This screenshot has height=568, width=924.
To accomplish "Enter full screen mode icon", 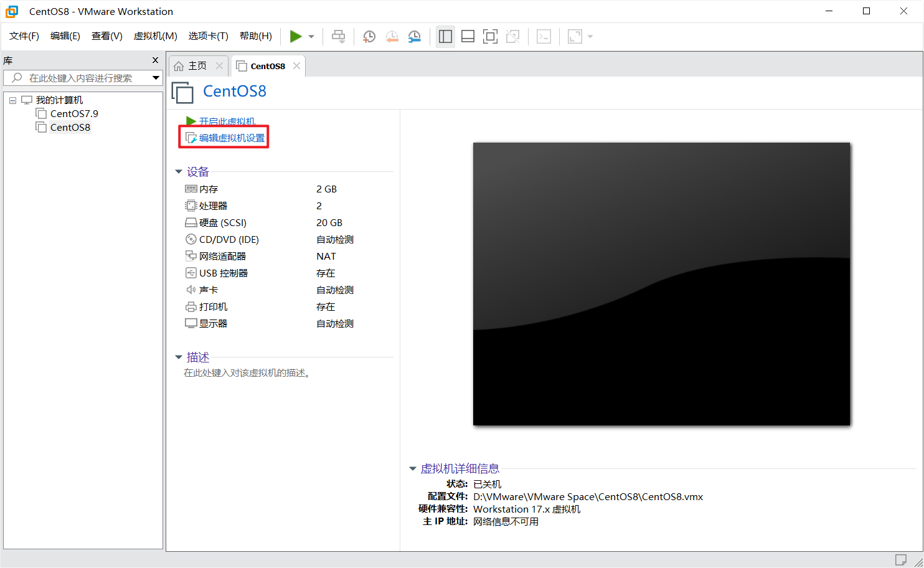I will (490, 37).
